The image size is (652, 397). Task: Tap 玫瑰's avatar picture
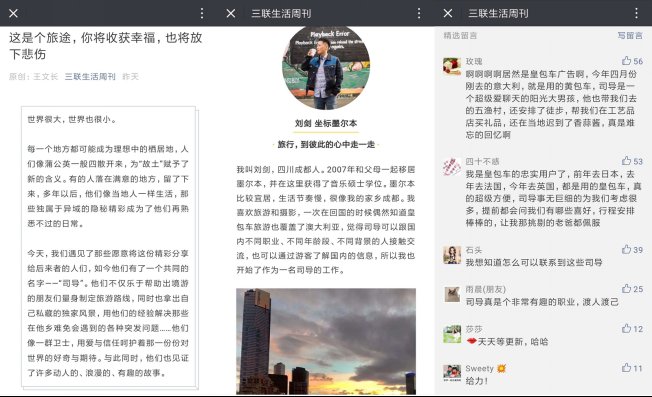tap(452, 66)
